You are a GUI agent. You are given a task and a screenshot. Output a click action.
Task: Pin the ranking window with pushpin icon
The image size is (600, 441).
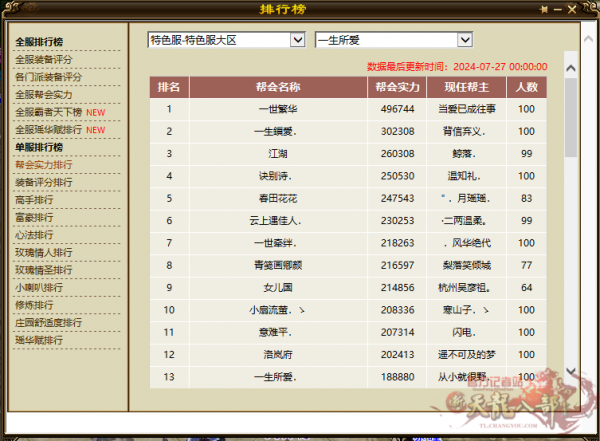click(544, 10)
